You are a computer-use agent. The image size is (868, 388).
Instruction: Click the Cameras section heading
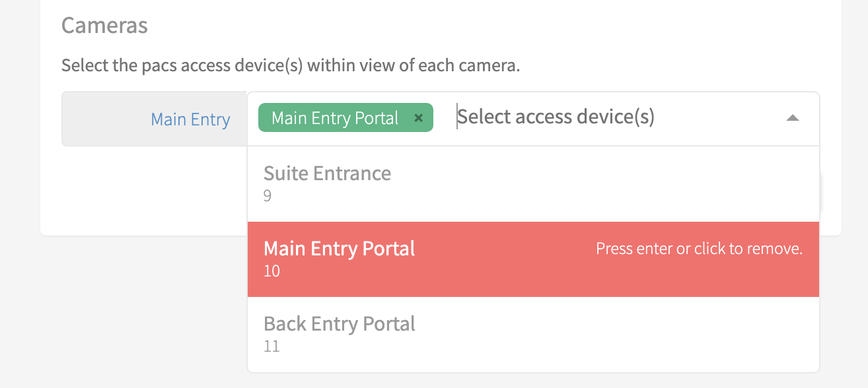[104, 26]
